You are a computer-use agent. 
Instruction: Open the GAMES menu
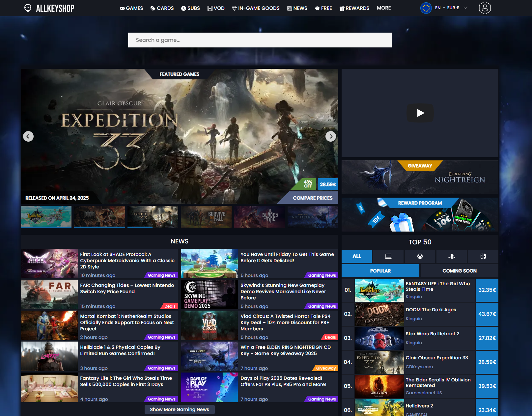point(131,8)
